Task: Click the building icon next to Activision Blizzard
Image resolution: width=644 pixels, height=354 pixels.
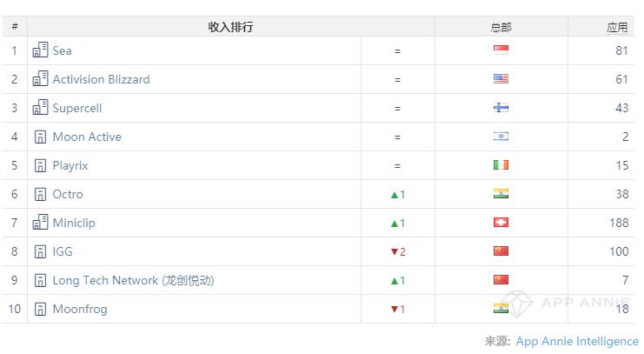Action: click(40, 79)
